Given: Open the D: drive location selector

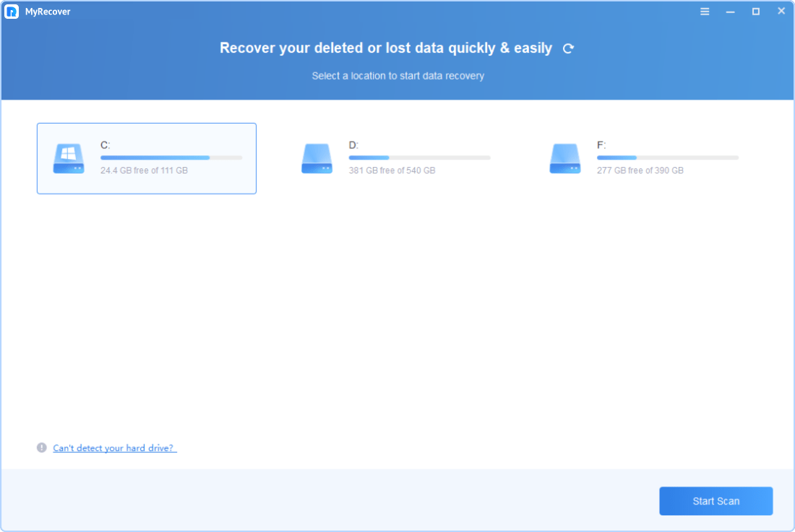Looking at the screenshot, I should (395, 158).
